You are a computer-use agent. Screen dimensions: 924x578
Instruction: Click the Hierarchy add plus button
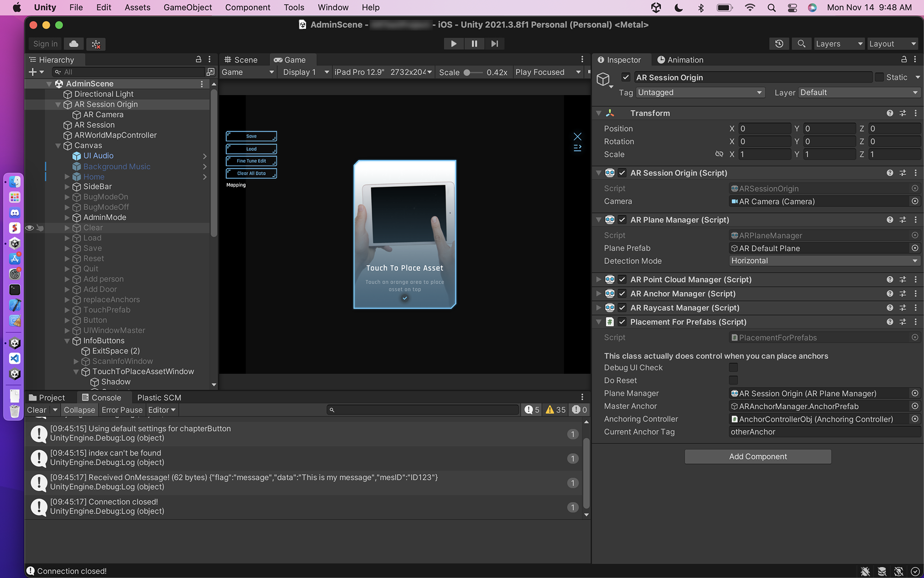tap(32, 72)
